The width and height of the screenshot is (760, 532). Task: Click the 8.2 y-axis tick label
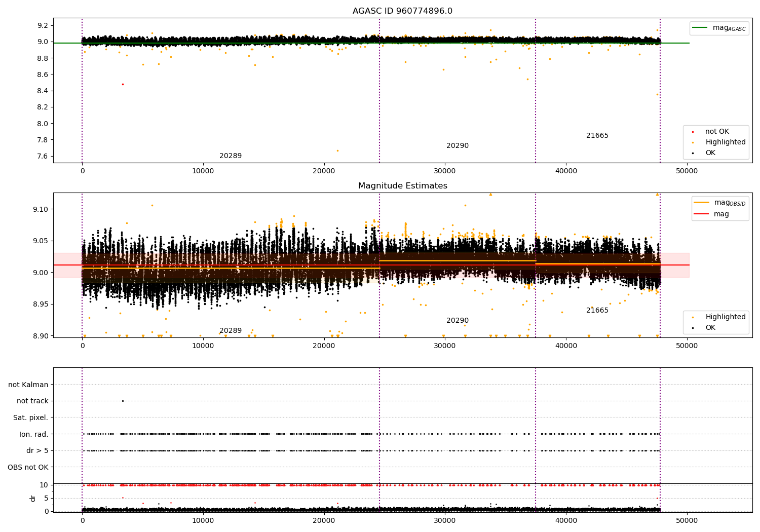coord(43,107)
